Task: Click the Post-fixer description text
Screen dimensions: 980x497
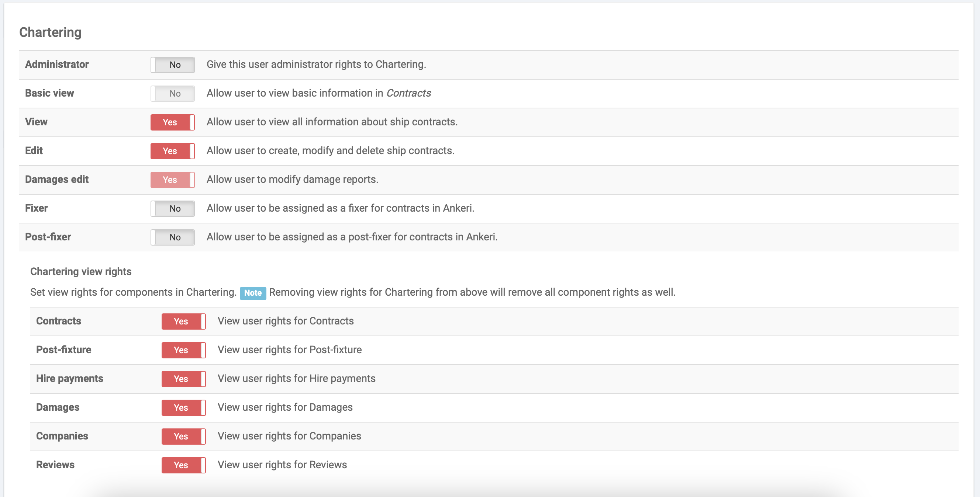Action: point(352,237)
